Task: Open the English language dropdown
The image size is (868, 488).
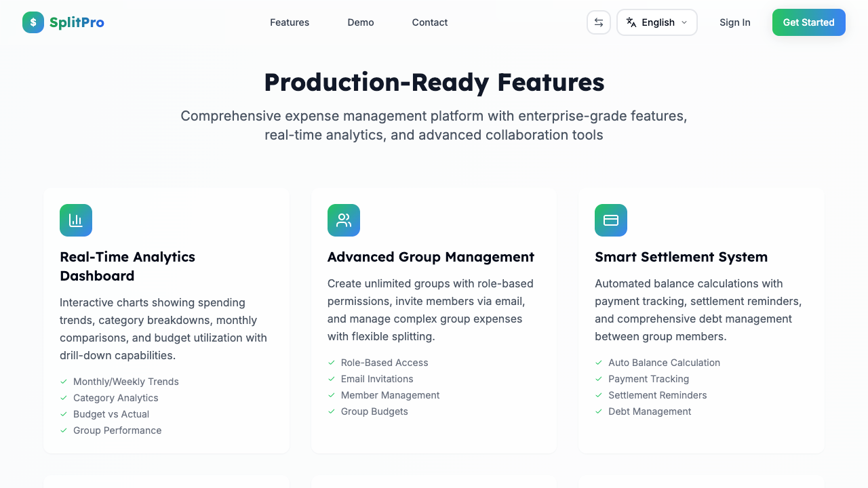Action: click(656, 22)
